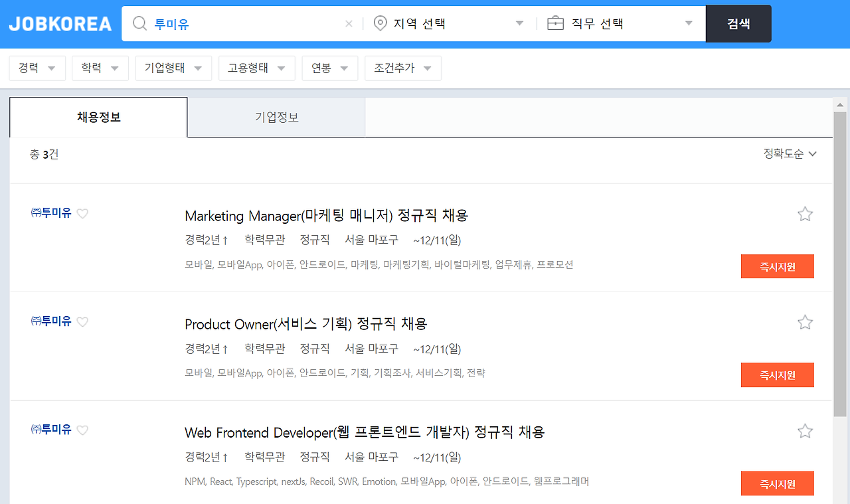Click the scrollbar up arrow

[x=840, y=105]
